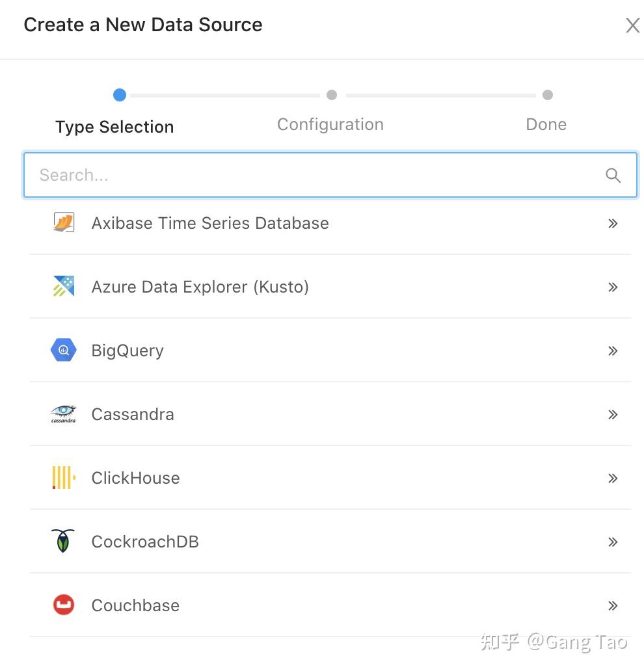Choose the Couchbase data source label
Viewport: 644px width, 671px height.
(135, 605)
